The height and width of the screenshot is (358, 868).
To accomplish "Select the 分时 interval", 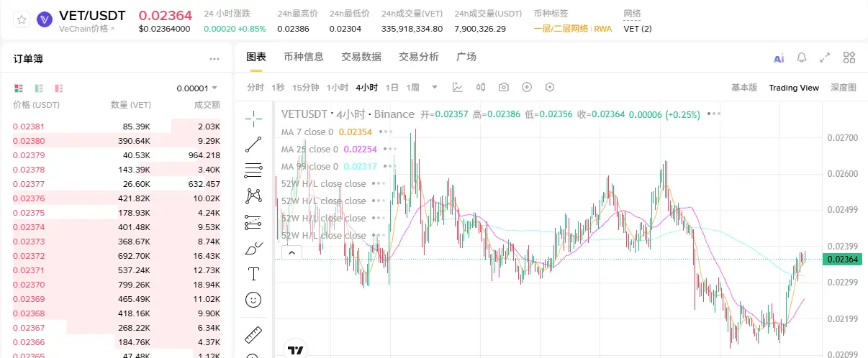I will (256, 87).
